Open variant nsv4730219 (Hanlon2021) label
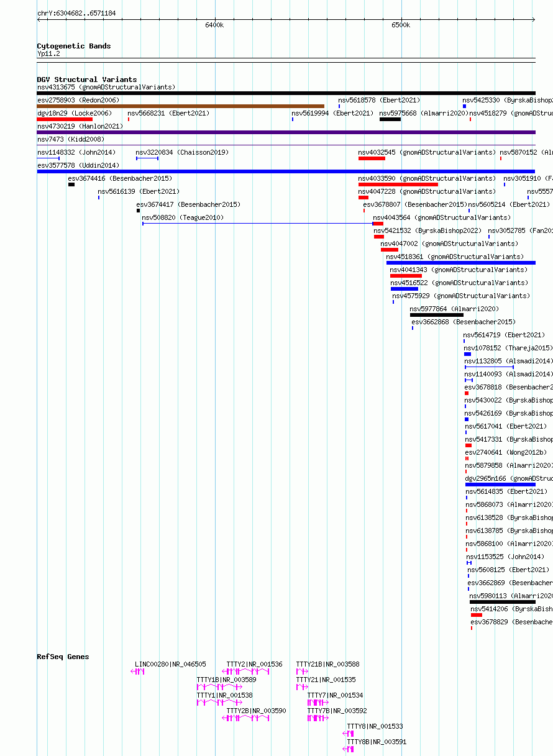The image size is (553, 756). point(80,126)
